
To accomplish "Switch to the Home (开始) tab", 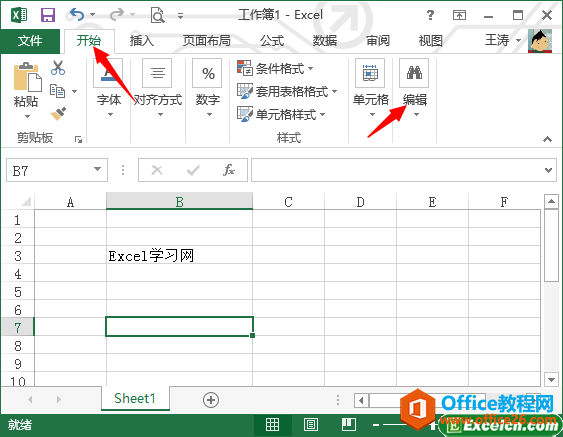I will point(89,41).
